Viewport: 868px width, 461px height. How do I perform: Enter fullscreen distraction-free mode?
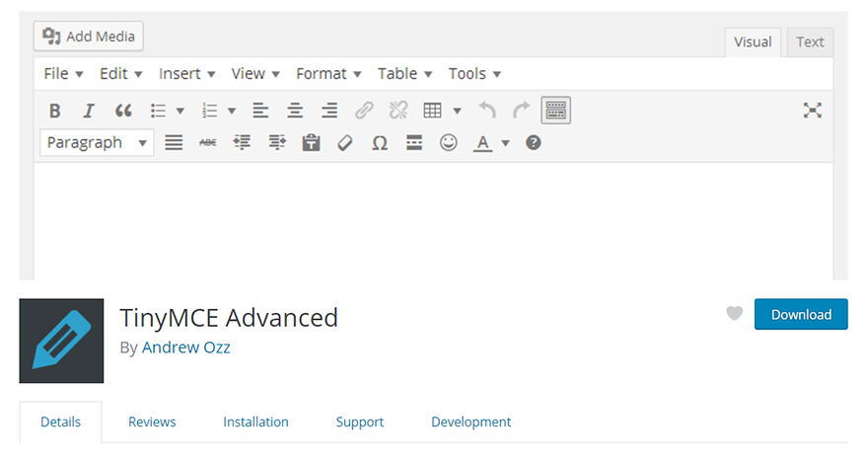click(x=812, y=111)
